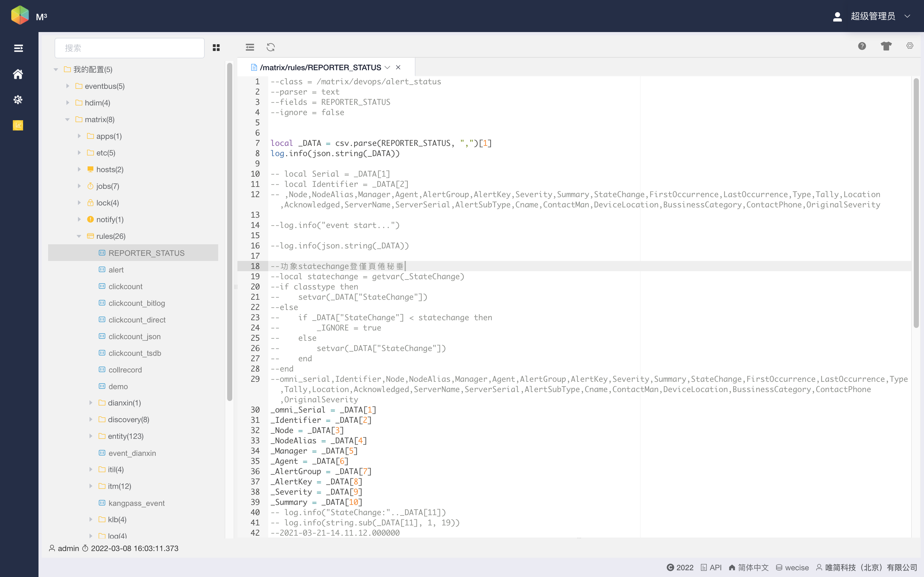Expand the eventbus(5) folder
Viewport: 924px width, 577px height.
click(68, 86)
